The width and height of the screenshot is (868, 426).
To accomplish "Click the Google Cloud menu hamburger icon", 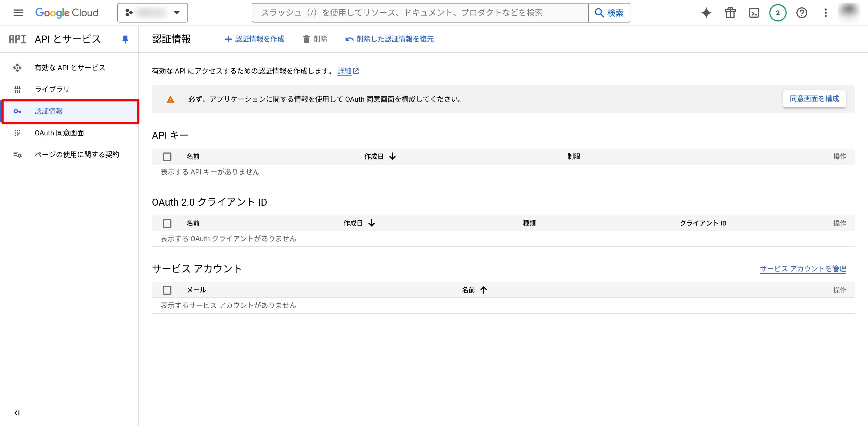I will pyautogui.click(x=18, y=13).
